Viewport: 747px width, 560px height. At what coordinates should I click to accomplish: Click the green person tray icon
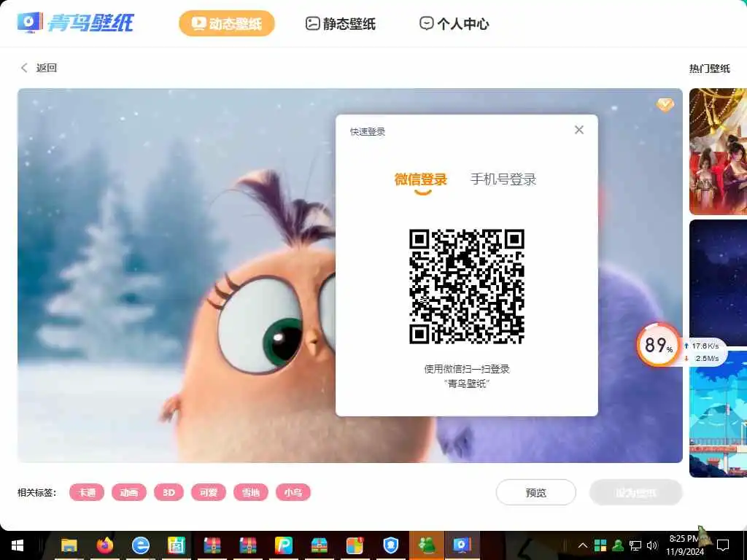coord(618,545)
